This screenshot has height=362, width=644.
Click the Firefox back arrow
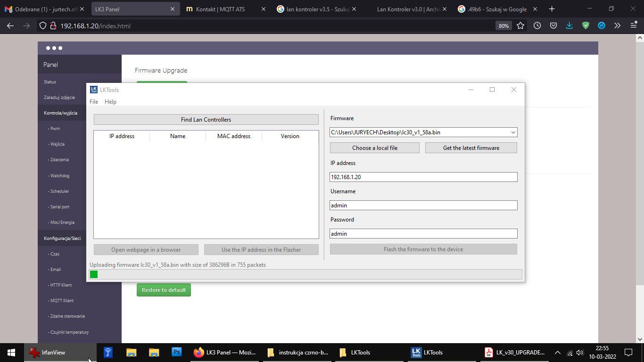pos(10,26)
